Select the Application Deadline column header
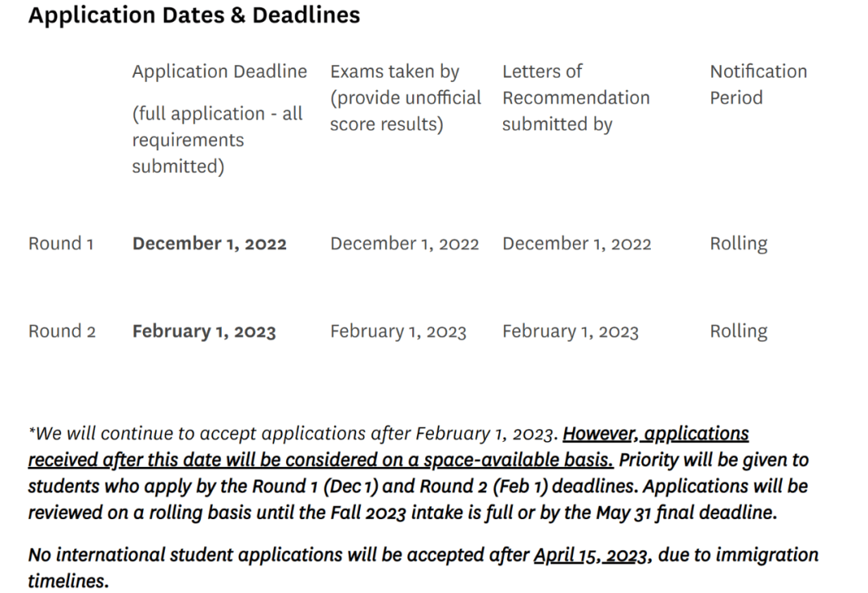The image size is (868, 593). click(219, 72)
